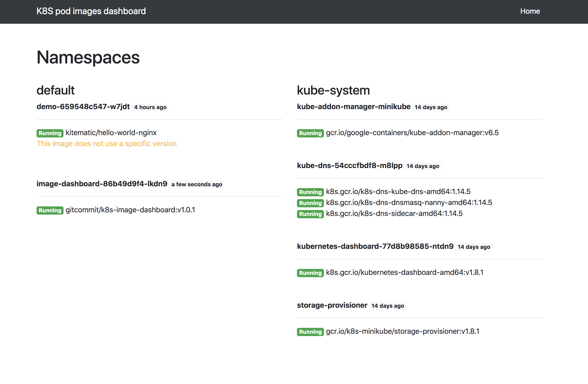The width and height of the screenshot is (588, 384).
Task: Click Running badge for kubernetes-dashboard-amd64 image
Action: coord(310,273)
